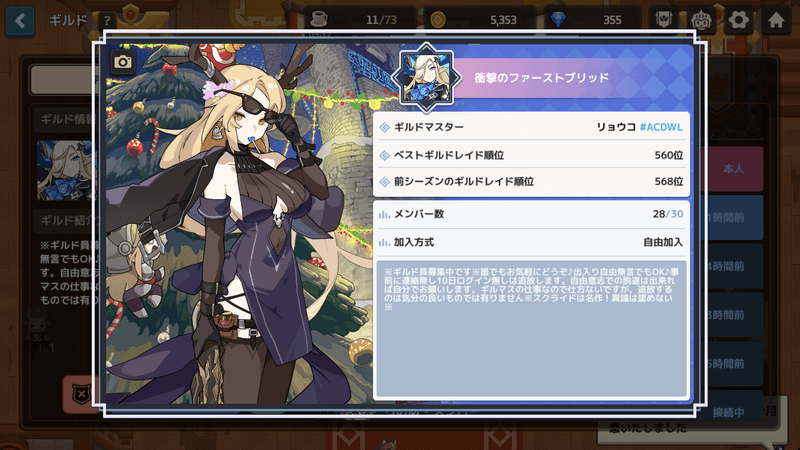
Task: Click the red shield leave-guild button
Action: (x=81, y=394)
